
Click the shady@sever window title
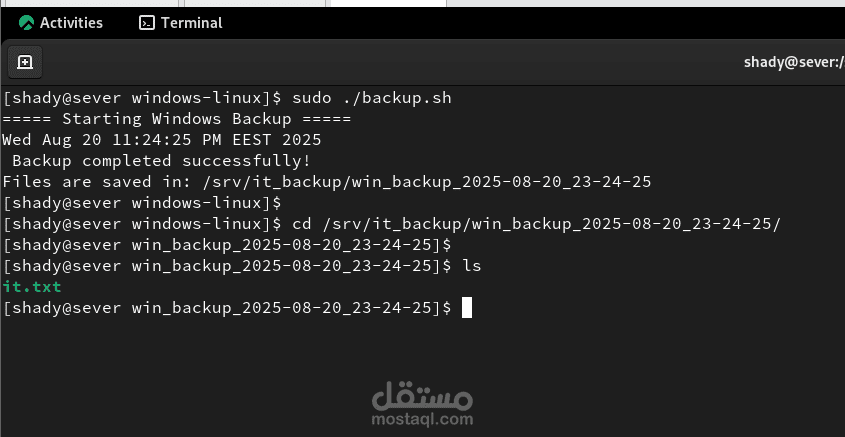point(793,62)
